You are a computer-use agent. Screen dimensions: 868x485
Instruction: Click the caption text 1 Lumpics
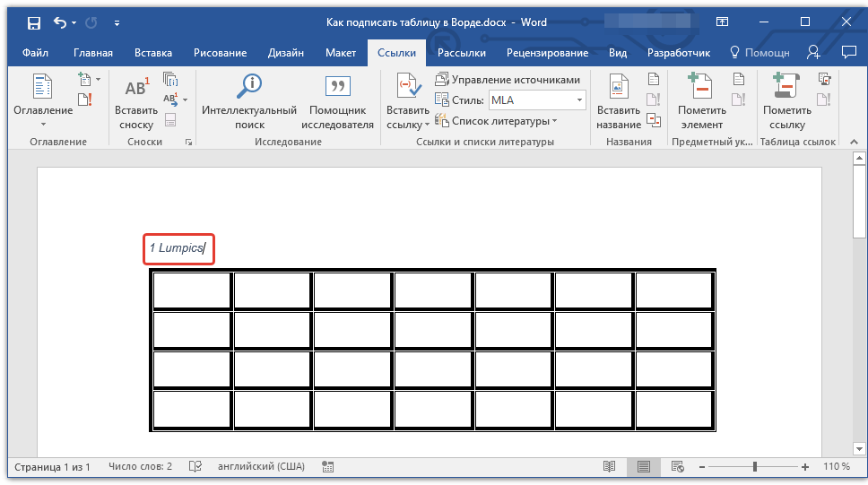click(177, 248)
